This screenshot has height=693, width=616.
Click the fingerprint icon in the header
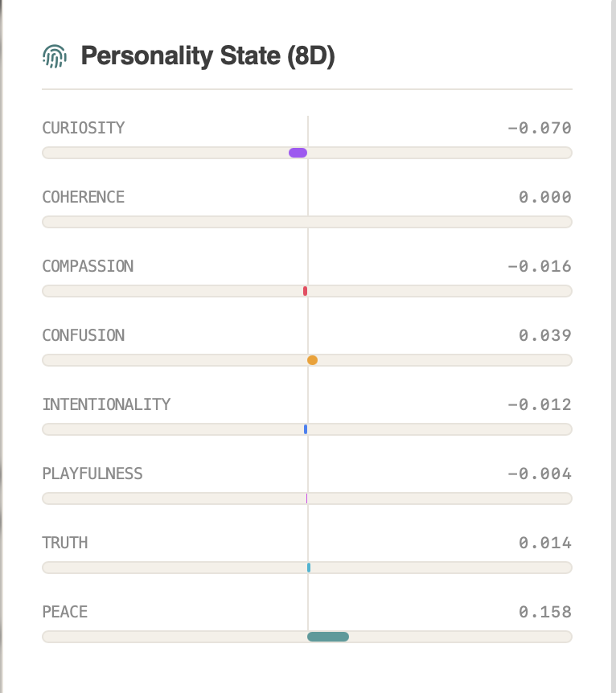[x=55, y=55]
